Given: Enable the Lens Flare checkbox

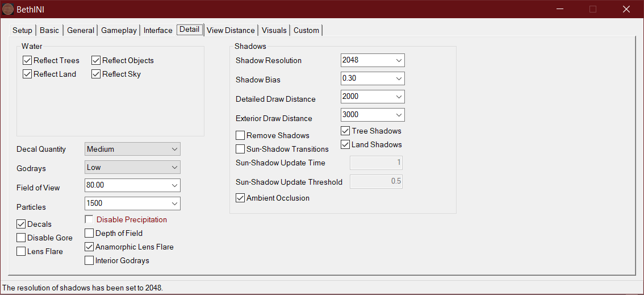Looking at the screenshot, I should pos(21,251).
